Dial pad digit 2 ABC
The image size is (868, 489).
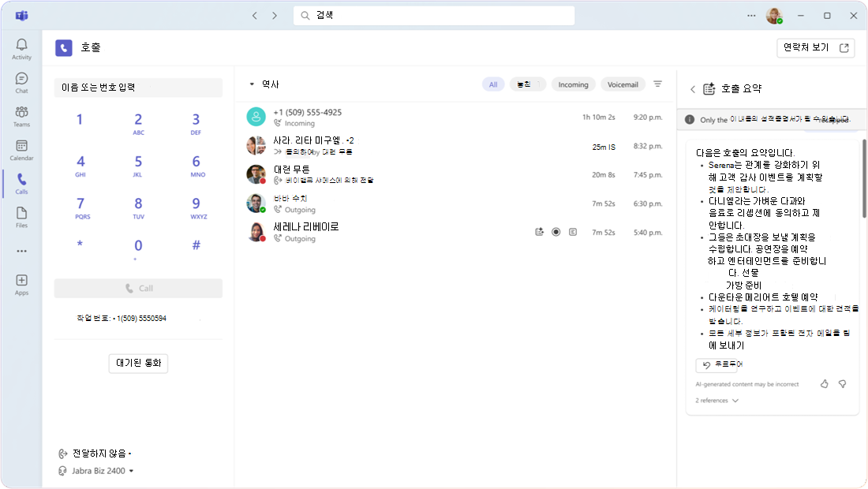138,123
